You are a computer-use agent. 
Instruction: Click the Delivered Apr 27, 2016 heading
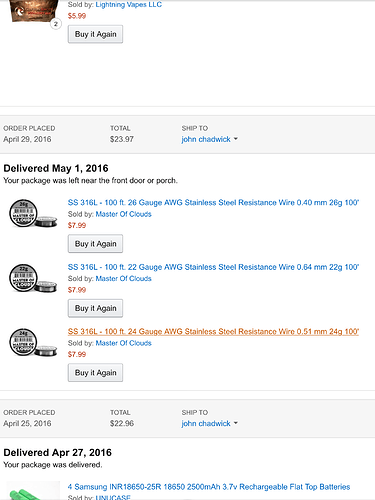58,453
